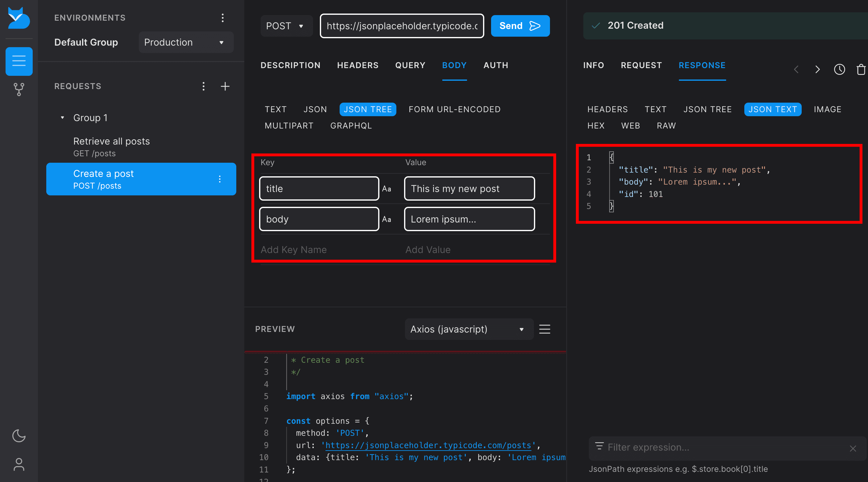The height and width of the screenshot is (482, 868).
Task: Switch to the Auth tab
Action: coord(496,65)
